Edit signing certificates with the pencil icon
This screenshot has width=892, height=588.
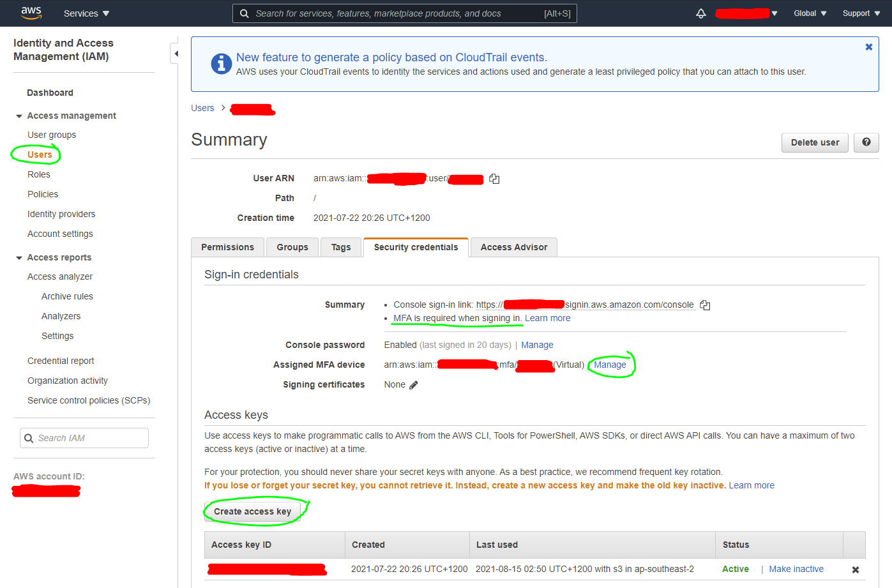[414, 385]
